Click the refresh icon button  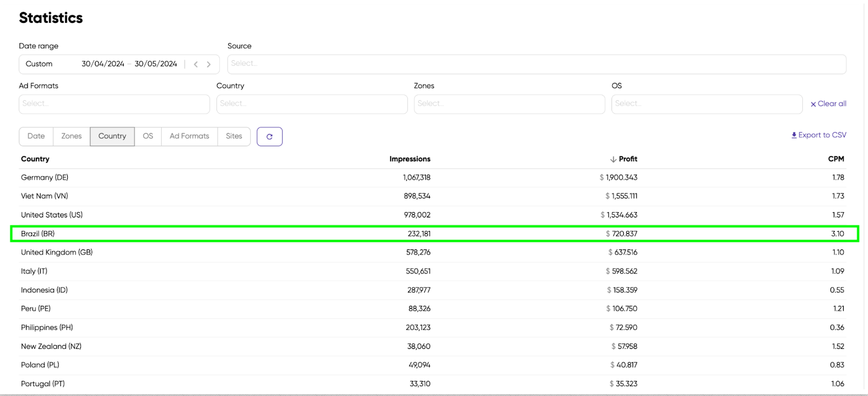click(269, 137)
